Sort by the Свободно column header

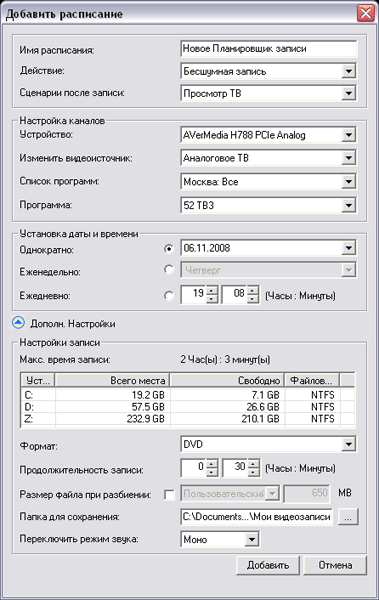coord(227,380)
